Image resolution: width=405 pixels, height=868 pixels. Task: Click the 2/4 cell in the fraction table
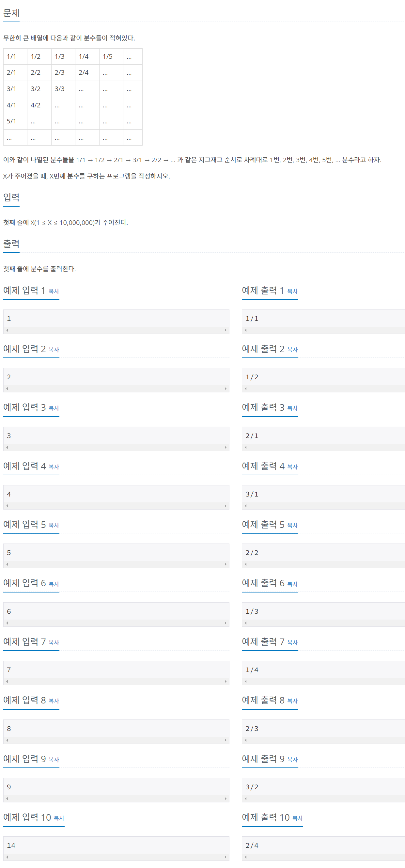(87, 73)
